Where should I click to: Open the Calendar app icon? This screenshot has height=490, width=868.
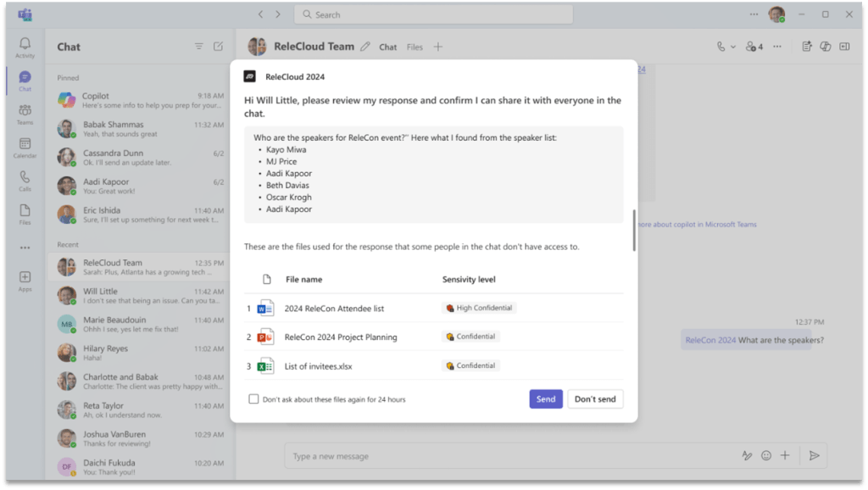25,148
